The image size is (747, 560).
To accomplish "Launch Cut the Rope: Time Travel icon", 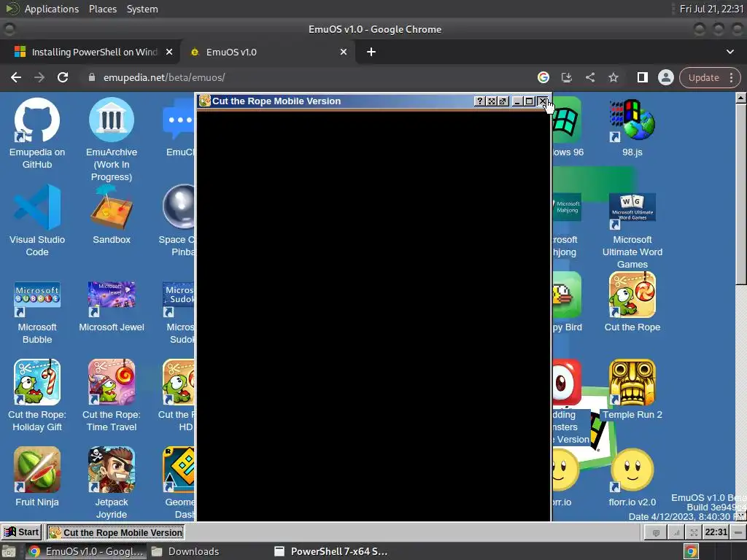I will coord(112,395).
